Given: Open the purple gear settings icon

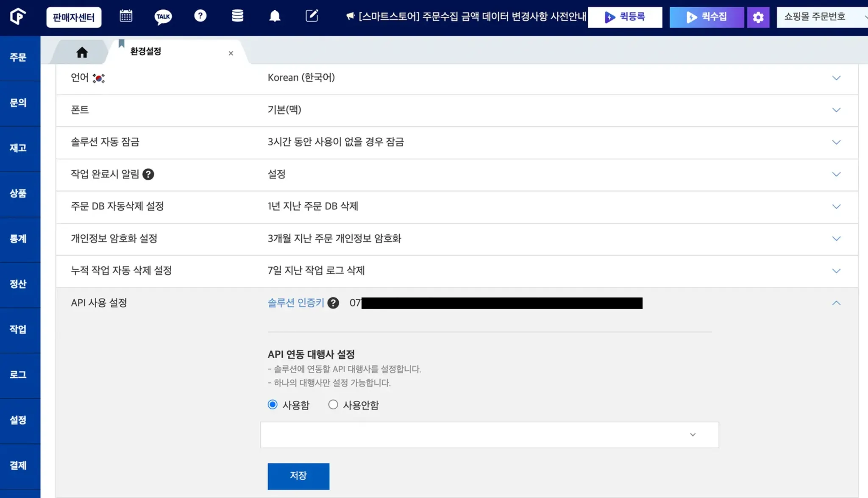Looking at the screenshot, I should pyautogui.click(x=758, y=17).
